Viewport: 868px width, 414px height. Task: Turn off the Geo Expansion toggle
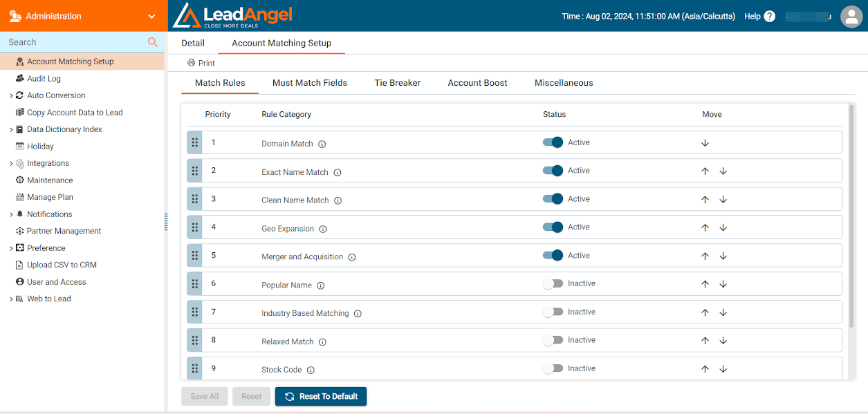[553, 227]
